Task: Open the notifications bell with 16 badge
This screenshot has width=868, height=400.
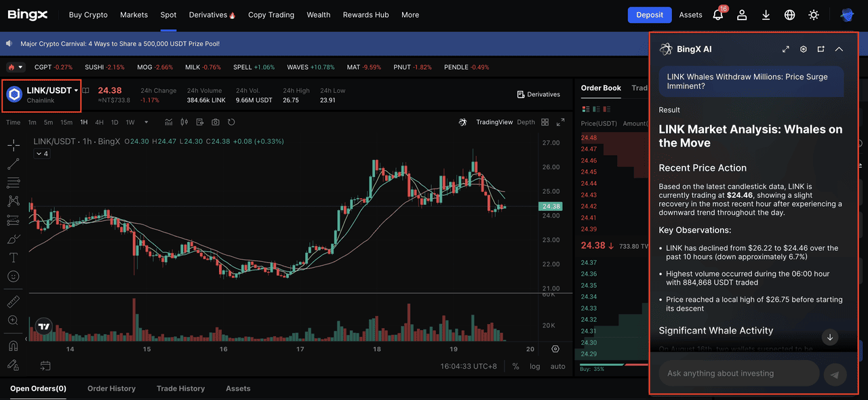Action: (x=718, y=14)
